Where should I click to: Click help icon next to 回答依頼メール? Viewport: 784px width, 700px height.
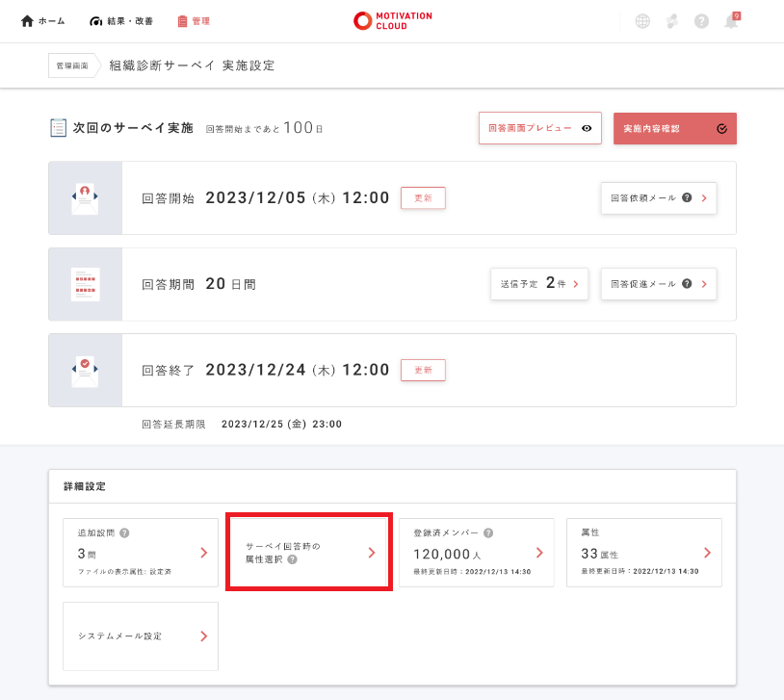point(687,197)
